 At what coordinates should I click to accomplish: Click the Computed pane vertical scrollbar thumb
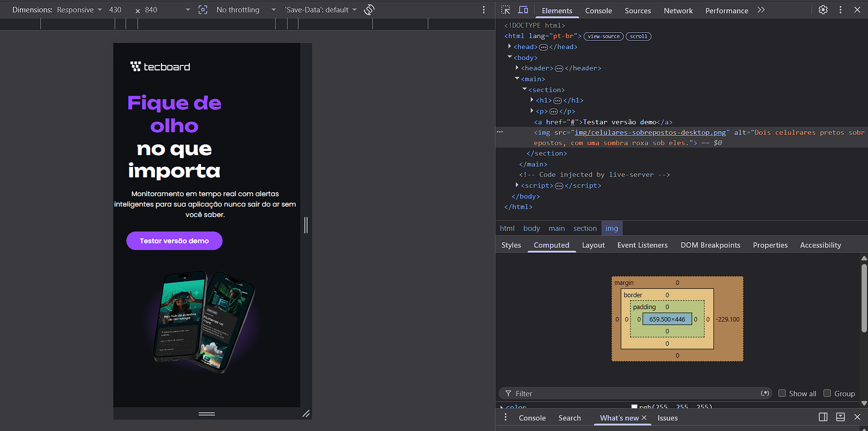point(864,298)
